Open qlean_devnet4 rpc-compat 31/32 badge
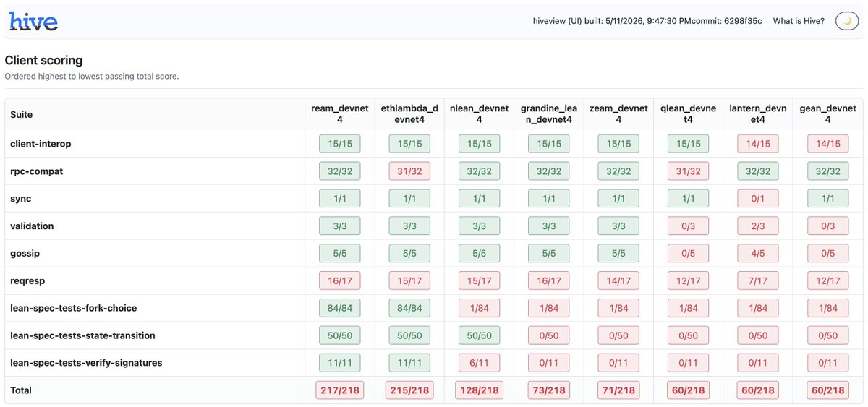The height and width of the screenshot is (407, 868). (688, 171)
